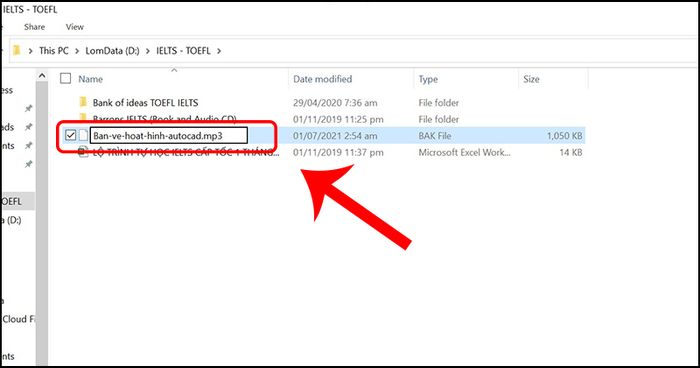Select the highlighted OEFL item in navigation pane
Screen dimensions: 700x368
(18, 201)
